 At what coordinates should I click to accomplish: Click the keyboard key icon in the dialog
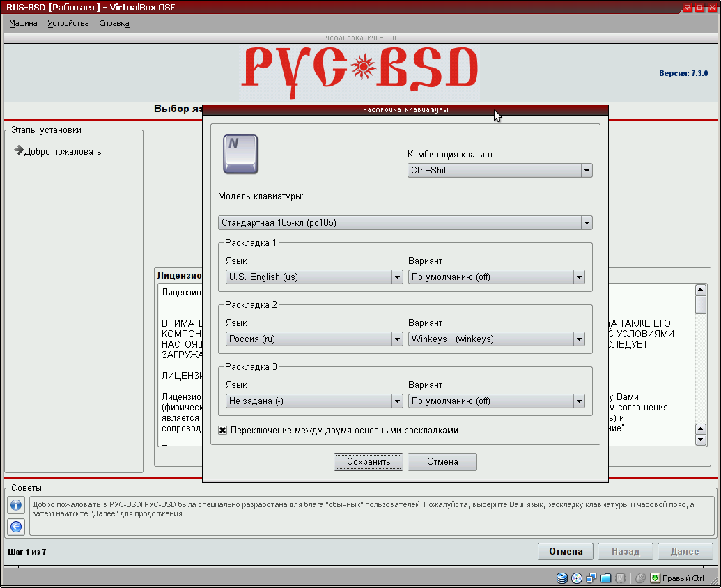click(x=240, y=155)
